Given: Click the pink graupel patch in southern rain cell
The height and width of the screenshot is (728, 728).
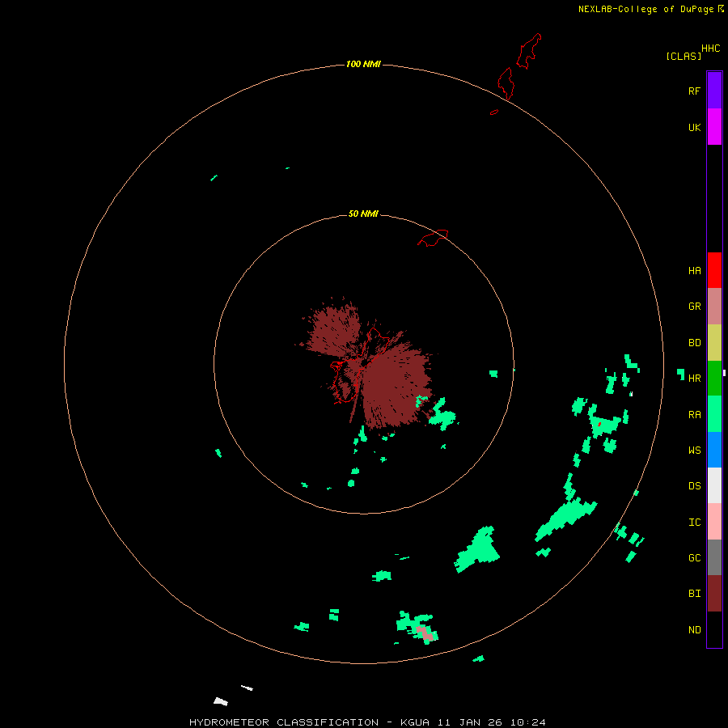Looking at the screenshot, I should (425, 633).
